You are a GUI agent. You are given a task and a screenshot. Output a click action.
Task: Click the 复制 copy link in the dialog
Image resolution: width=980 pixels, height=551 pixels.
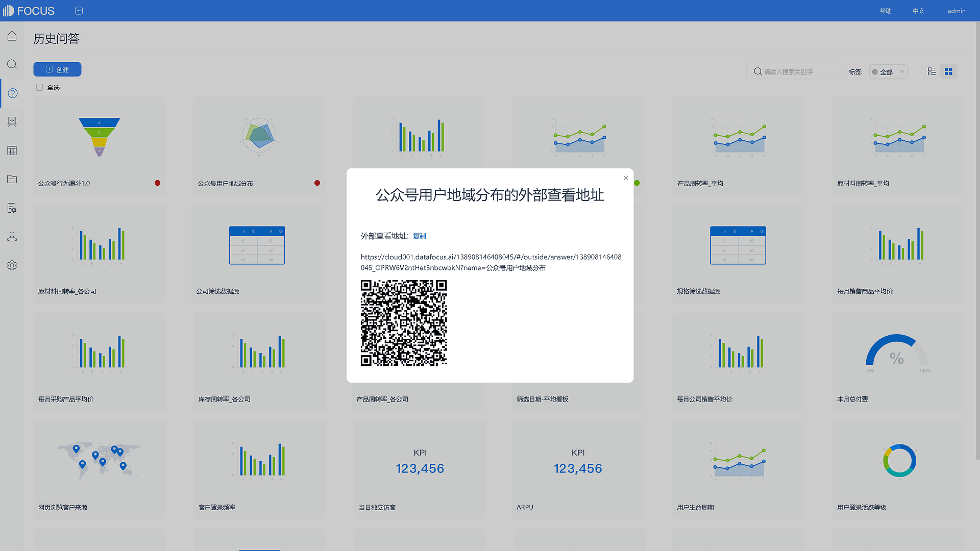pyautogui.click(x=419, y=236)
